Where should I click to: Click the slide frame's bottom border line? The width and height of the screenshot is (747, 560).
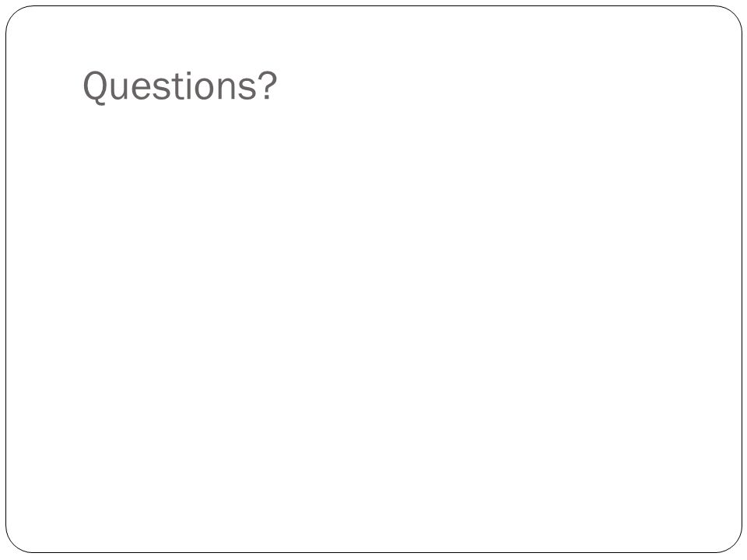(x=373, y=552)
